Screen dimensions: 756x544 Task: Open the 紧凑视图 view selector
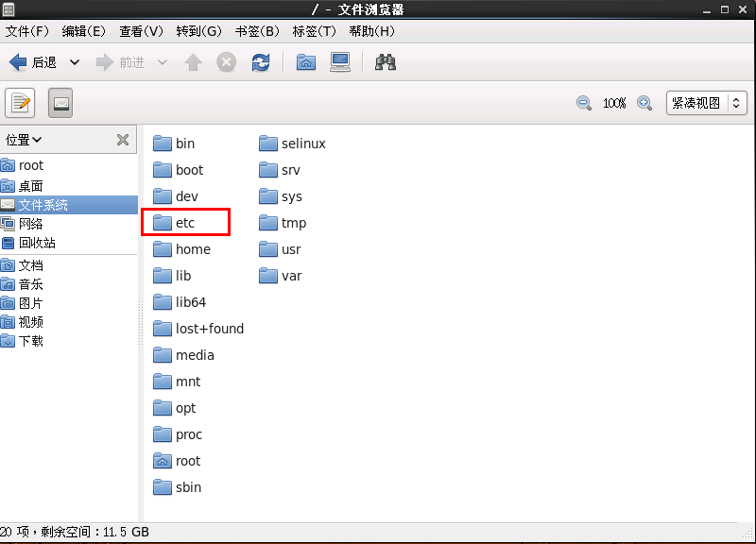click(707, 103)
